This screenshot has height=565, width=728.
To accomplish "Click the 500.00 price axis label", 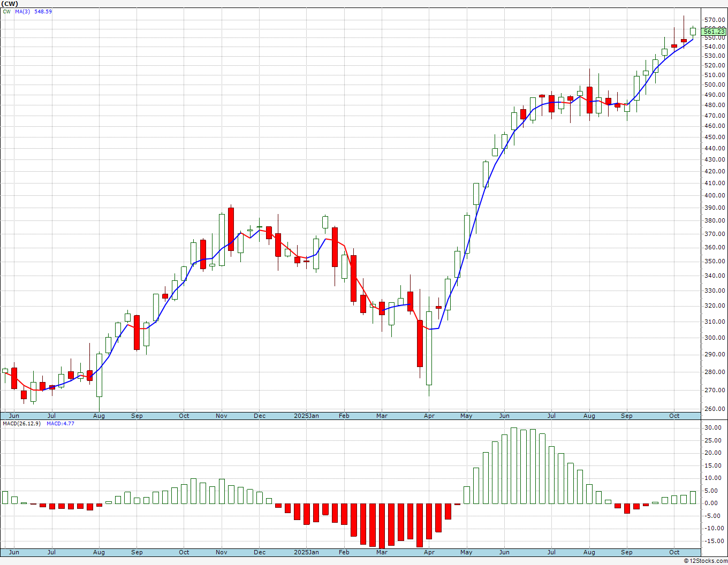I will (715, 85).
